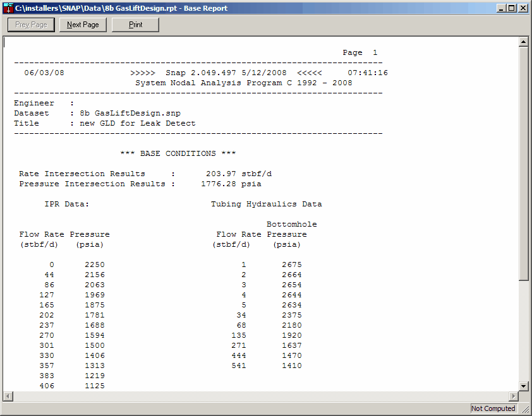Print the Base Report
The image size is (532, 416).
tap(135, 24)
